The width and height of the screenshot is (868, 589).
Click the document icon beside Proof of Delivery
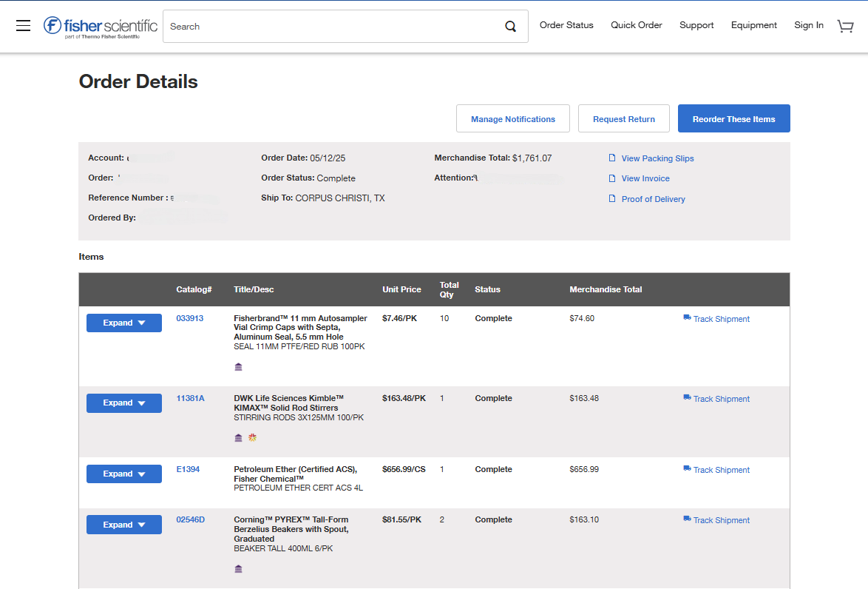(x=612, y=198)
